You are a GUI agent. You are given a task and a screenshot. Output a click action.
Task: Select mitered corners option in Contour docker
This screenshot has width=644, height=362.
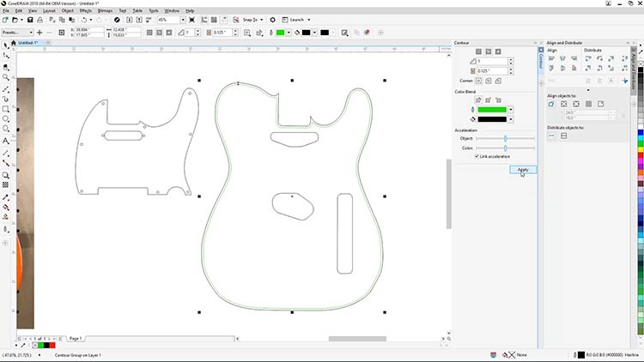point(478,81)
